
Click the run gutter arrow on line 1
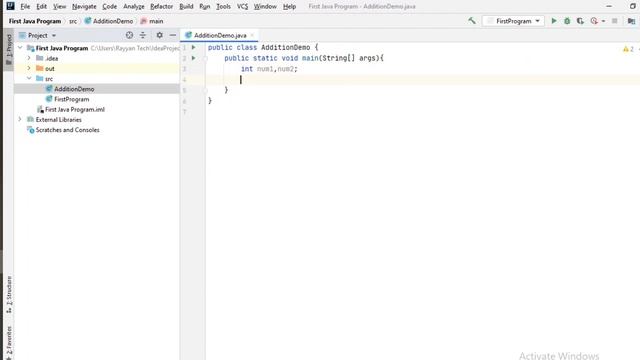193,47
